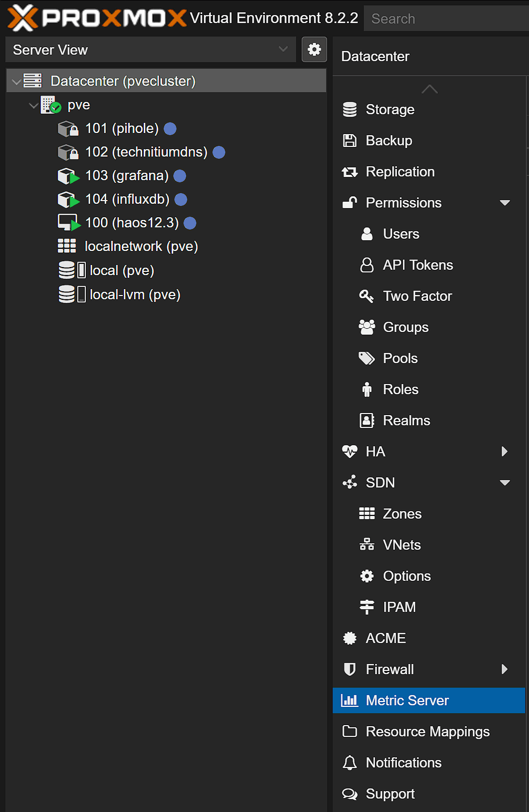Click the Search input field

(446, 19)
